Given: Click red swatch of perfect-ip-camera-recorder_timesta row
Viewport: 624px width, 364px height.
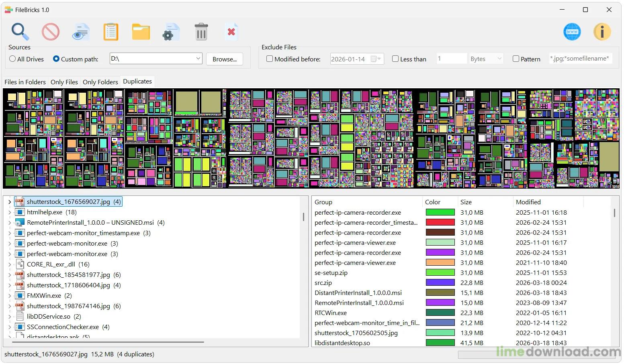Looking at the screenshot, I should tap(440, 222).
